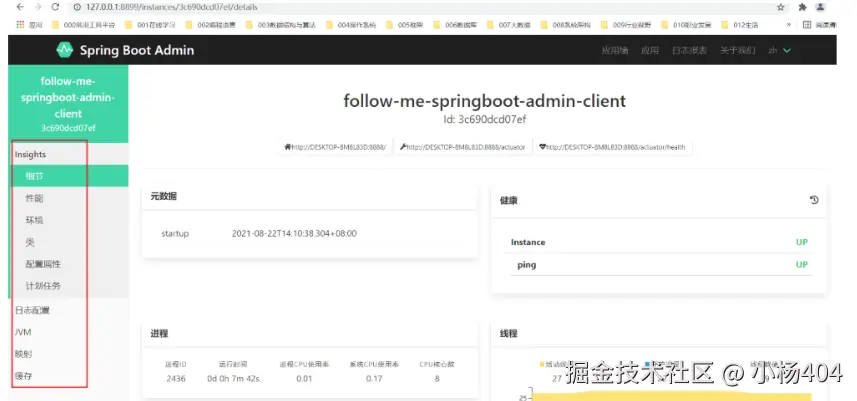This screenshot has height=401, width=857.
Task: Go to 应用 in the top navigation
Action: pyautogui.click(x=650, y=50)
